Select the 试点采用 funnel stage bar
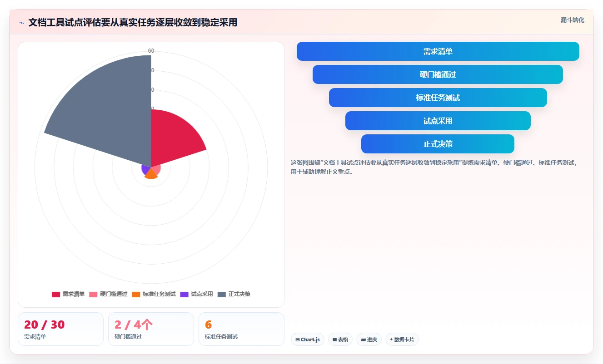The height and width of the screenshot is (364, 603). coord(438,121)
